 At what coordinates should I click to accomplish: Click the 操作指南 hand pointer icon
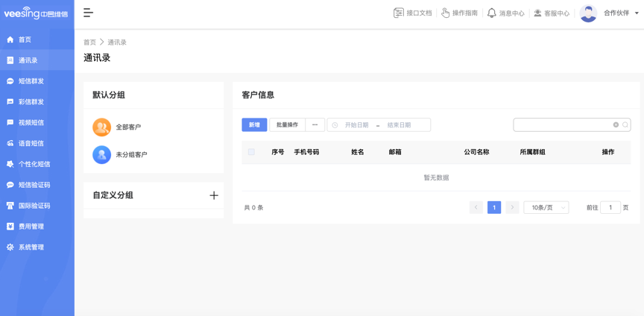coord(446,13)
